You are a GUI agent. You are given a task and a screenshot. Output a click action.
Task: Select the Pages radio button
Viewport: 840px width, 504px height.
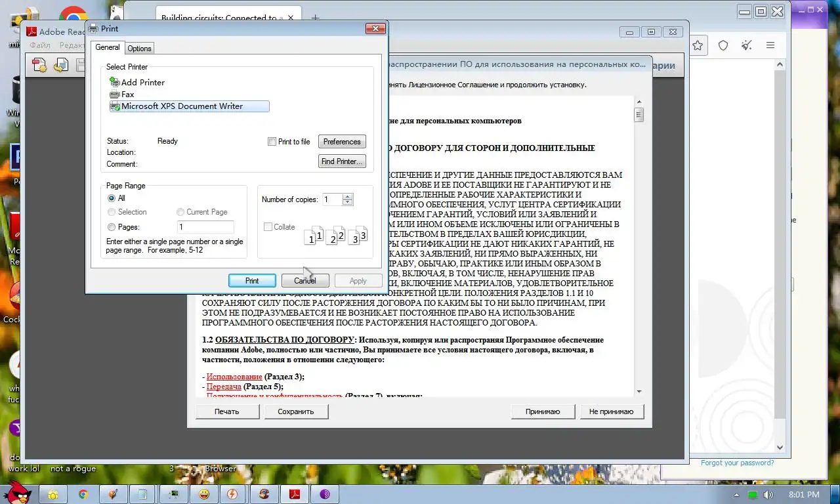point(112,227)
